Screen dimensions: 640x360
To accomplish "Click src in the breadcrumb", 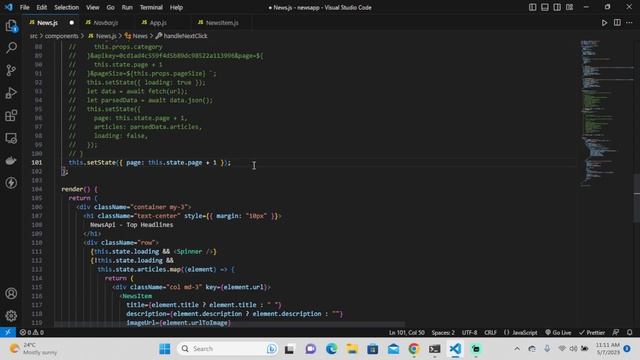I will coord(33,36).
